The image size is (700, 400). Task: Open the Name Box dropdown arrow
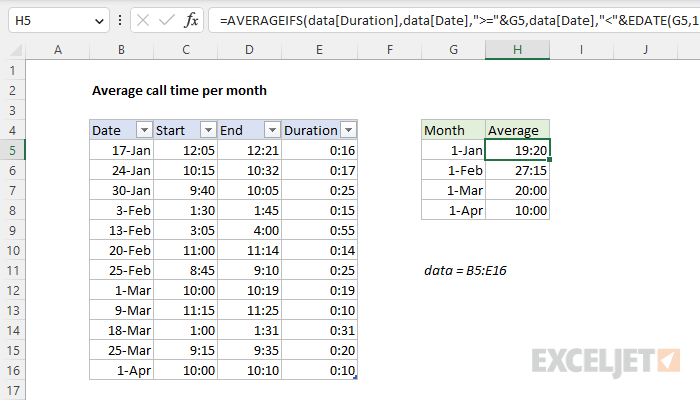click(99, 21)
